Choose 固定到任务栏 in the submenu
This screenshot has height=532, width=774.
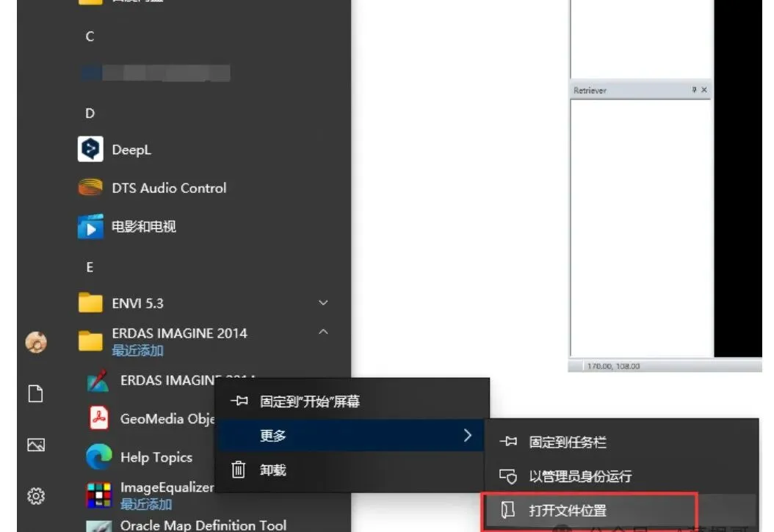(x=621, y=442)
